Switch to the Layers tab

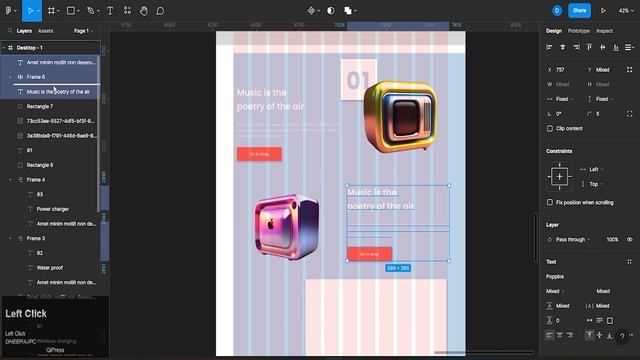pyautogui.click(x=24, y=31)
